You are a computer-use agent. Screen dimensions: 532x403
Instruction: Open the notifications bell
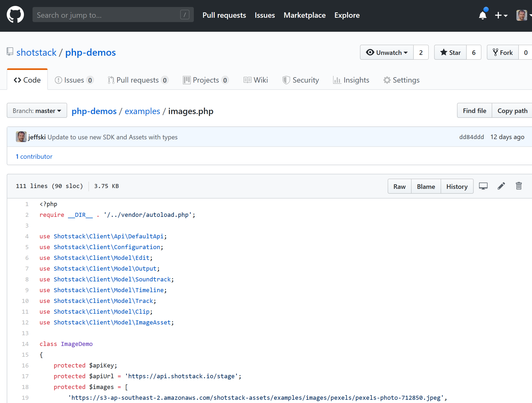click(x=483, y=15)
